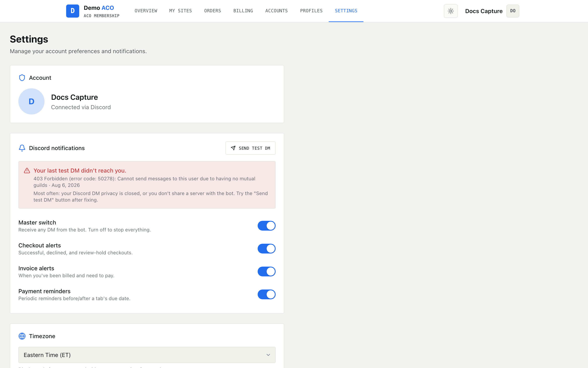Open the My Sites tab
This screenshot has width=588, height=368.
click(180, 11)
